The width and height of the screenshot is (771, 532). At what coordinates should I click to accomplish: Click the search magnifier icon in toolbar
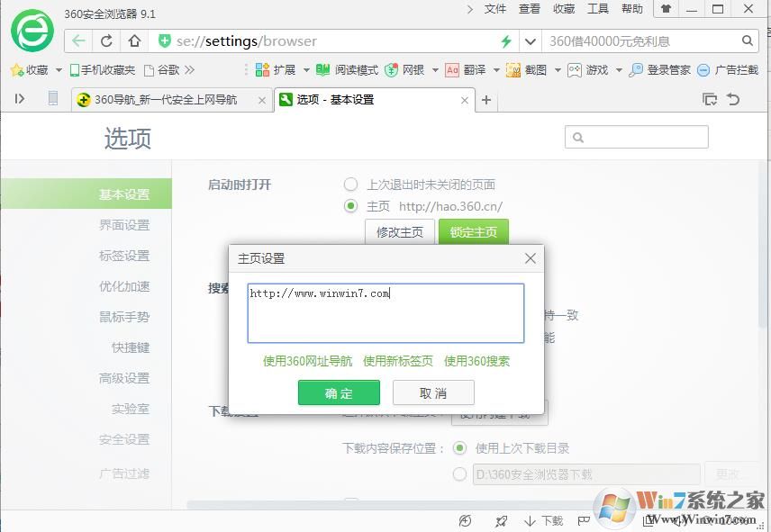[748, 41]
